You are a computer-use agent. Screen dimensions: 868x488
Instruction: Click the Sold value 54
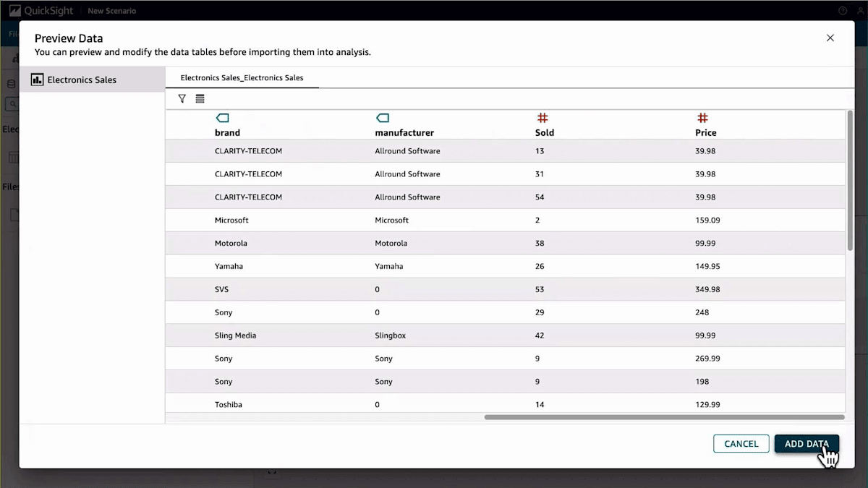point(540,197)
